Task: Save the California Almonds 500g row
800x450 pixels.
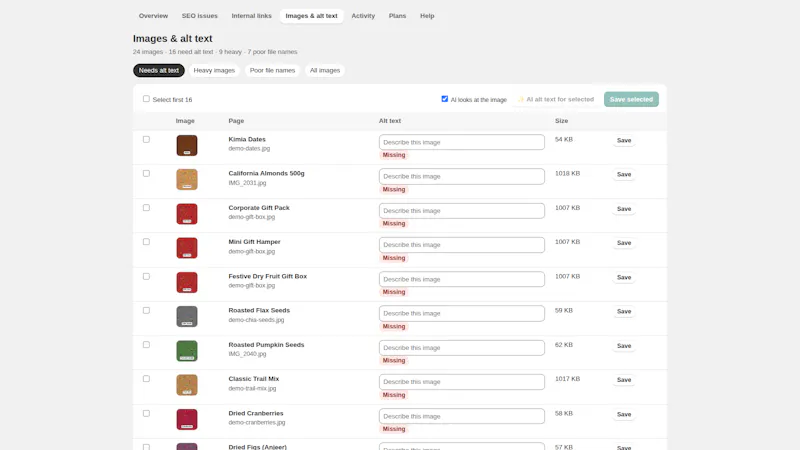Action: click(x=624, y=174)
